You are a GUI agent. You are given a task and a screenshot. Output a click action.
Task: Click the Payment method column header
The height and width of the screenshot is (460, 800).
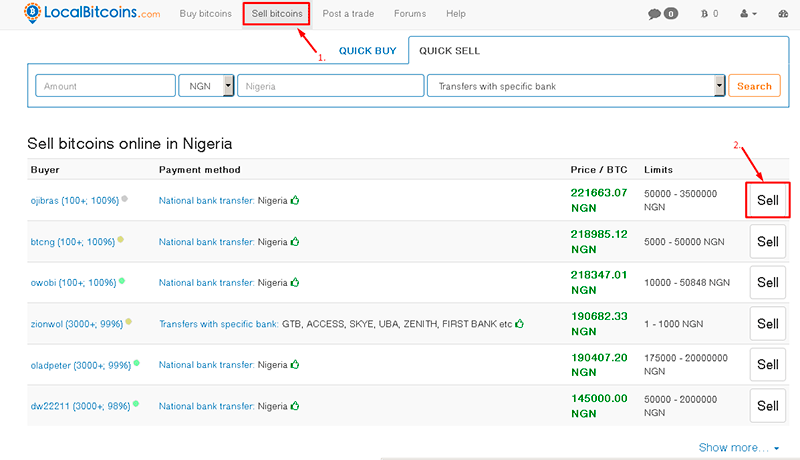click(199, 169)
